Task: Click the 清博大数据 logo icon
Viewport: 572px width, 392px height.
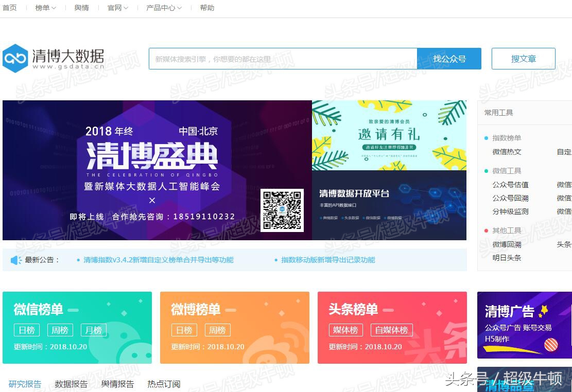Action: click(15, 58)
